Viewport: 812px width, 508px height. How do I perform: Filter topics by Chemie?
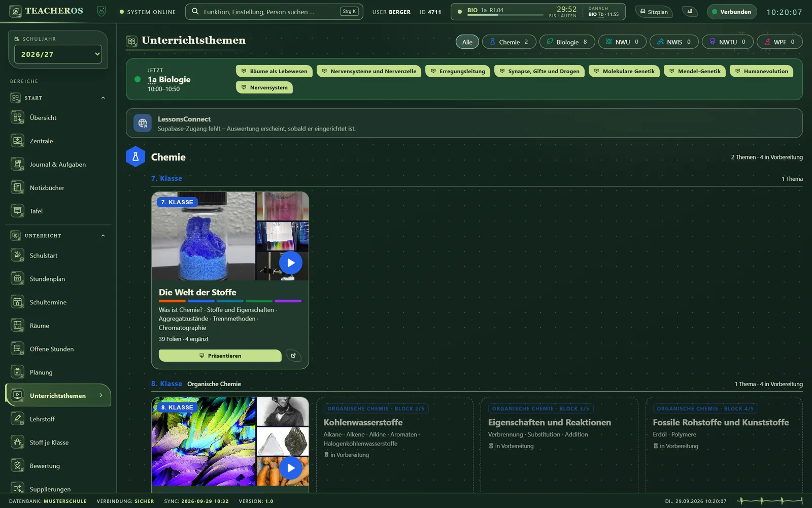point(509,42)
